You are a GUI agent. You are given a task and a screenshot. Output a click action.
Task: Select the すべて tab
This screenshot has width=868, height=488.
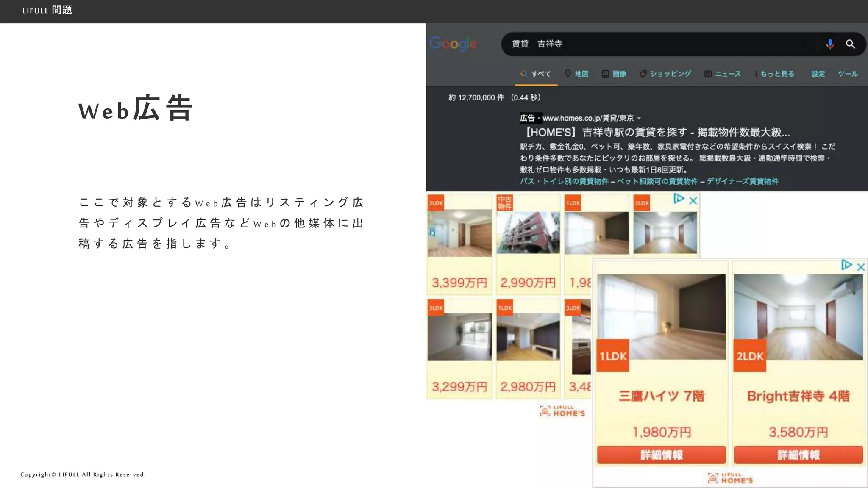tap(536, 74)
